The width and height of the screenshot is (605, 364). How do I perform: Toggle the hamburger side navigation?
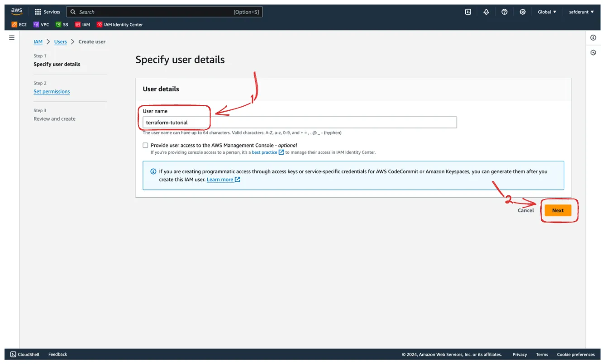tap(12, 38)
